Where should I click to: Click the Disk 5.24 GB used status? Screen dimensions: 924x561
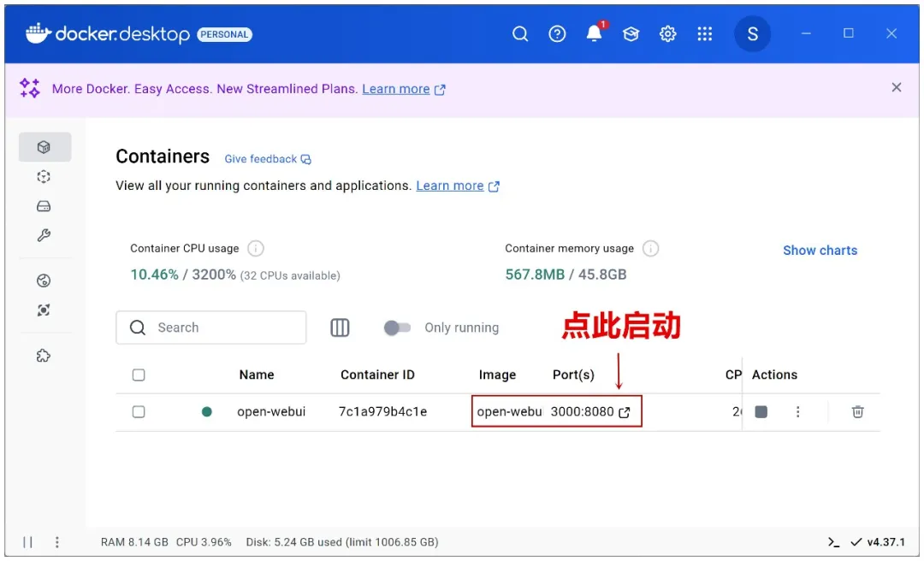tap(341, 542)
